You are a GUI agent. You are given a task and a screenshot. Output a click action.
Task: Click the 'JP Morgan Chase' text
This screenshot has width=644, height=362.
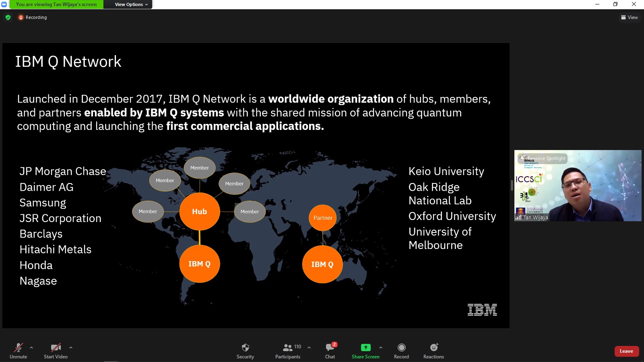click(63, 171)
